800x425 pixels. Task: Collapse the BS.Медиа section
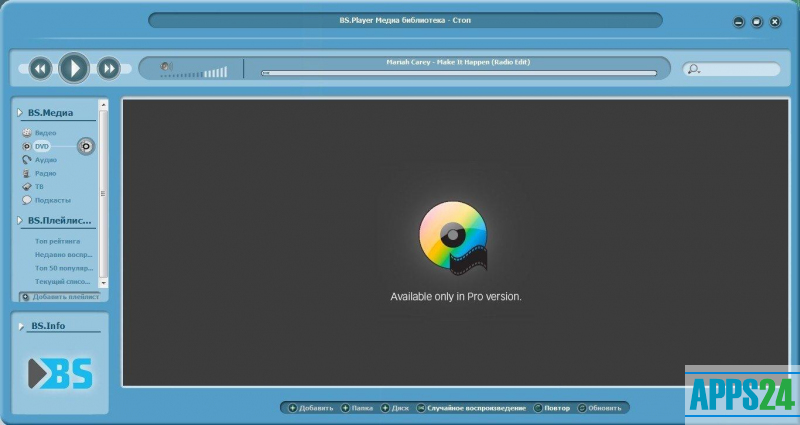[x=20, y=113]
